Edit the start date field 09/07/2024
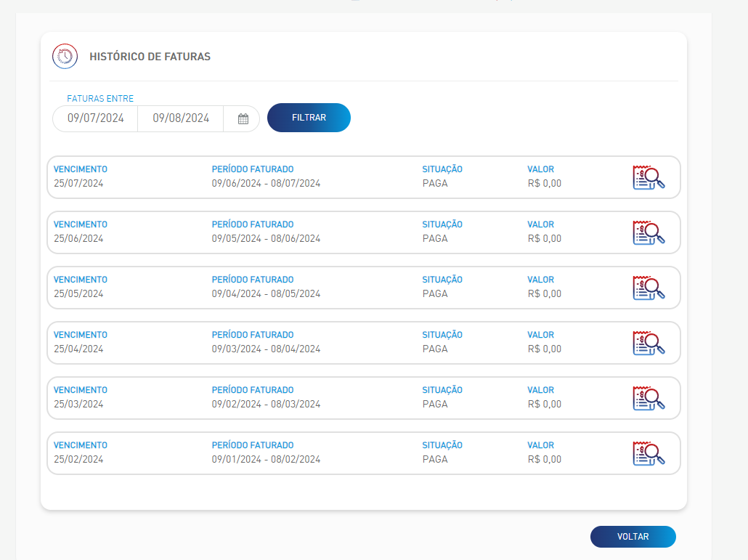 [x=95, y=118]
